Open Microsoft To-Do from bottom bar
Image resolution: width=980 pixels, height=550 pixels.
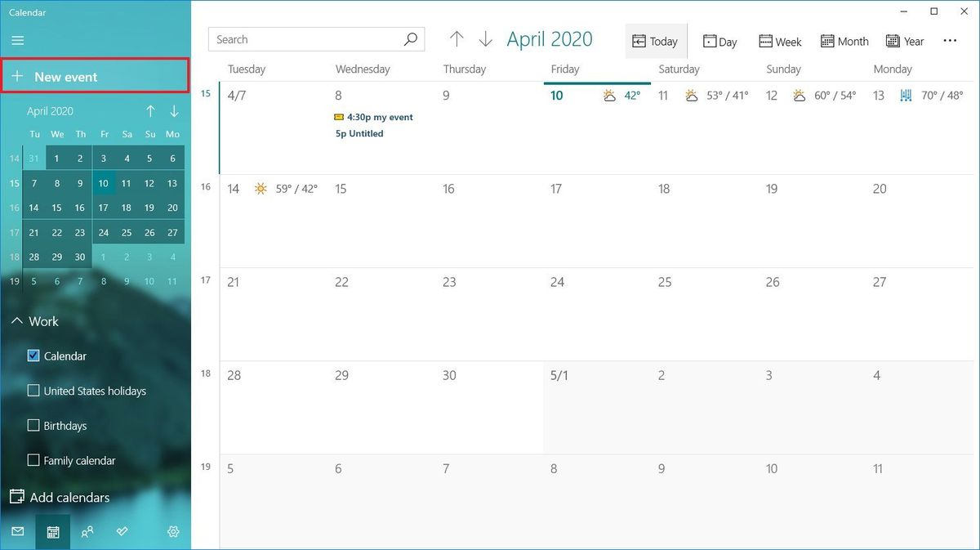click(122, 531)
